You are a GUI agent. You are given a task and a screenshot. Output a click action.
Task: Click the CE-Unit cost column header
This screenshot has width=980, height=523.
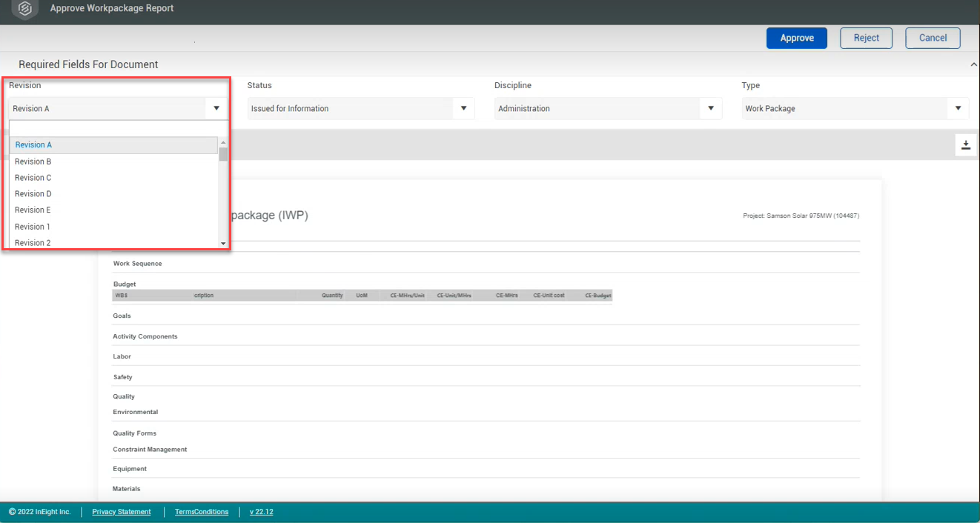(549, 296)
